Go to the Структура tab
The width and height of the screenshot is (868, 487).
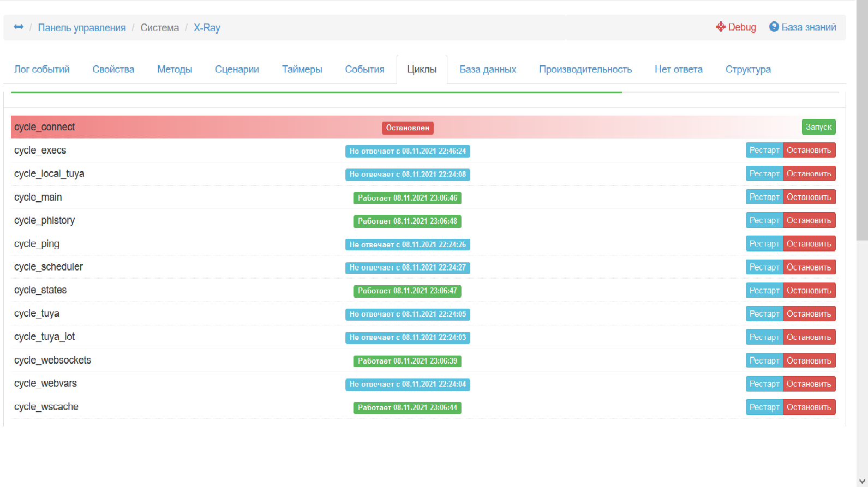(748, 69)
